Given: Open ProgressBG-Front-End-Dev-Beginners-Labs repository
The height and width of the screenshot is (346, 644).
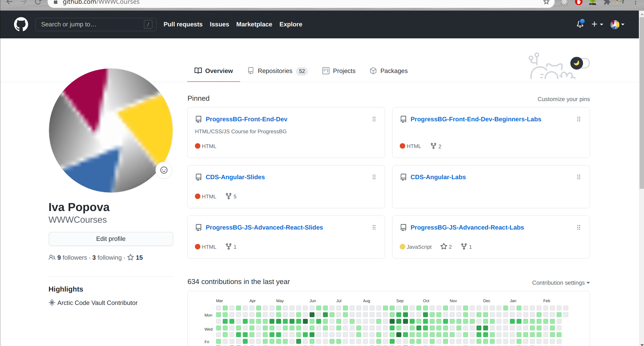Looking at the screenshot, I should coord(476,119).
